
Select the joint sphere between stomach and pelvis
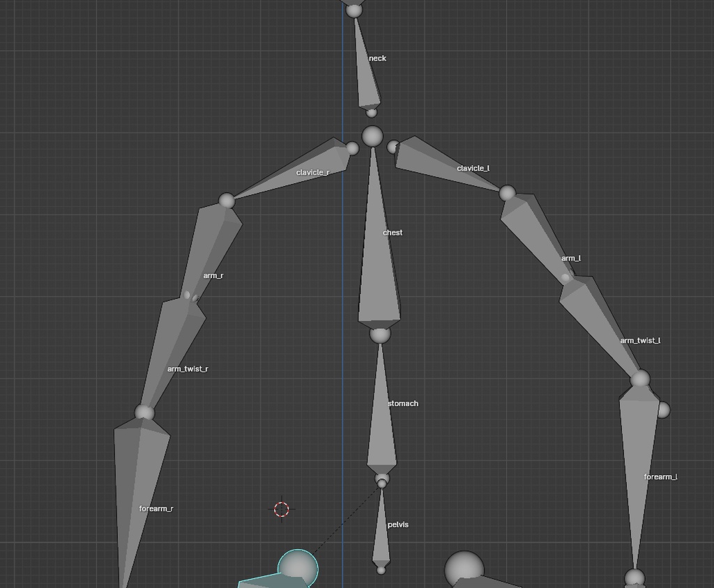click(382, 479)
